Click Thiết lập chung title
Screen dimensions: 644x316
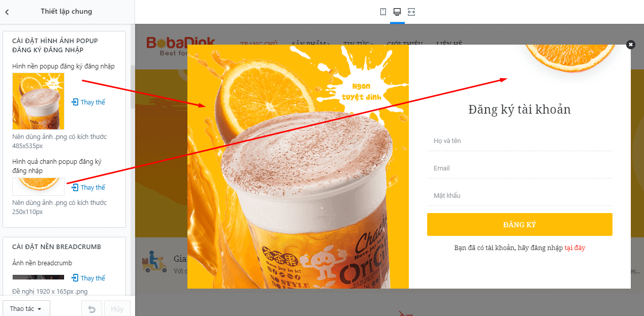click(67, 11)
